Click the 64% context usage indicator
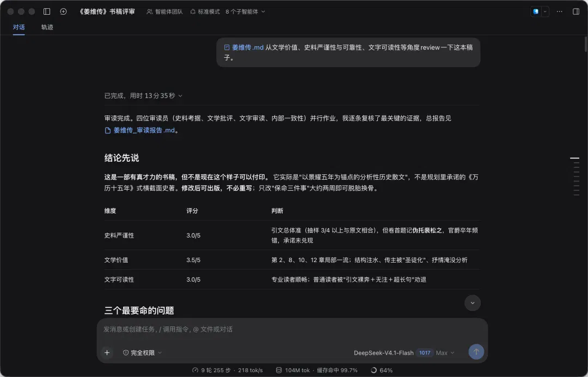This screenshot has width=588, height=377. tap(382, 370)
